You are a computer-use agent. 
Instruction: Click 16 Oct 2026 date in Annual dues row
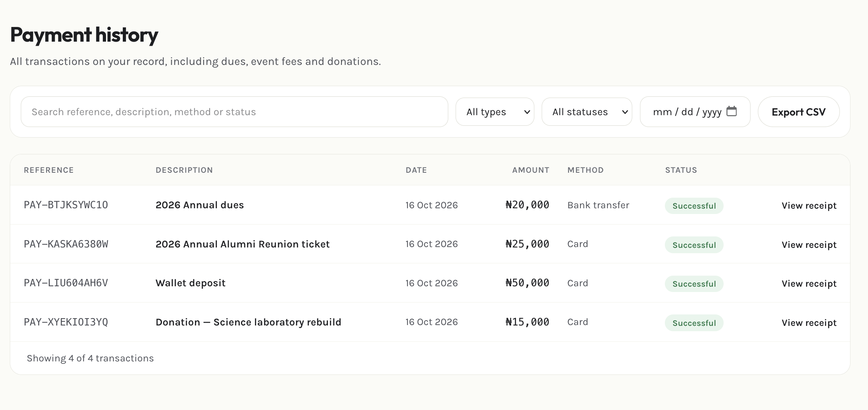click(432, 205)
